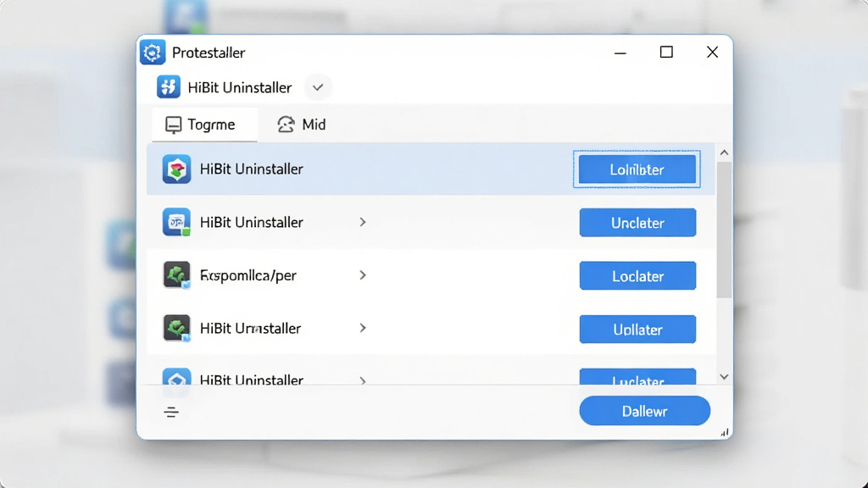
Task: Click the Dallewr button
Action: pos(644,411)
